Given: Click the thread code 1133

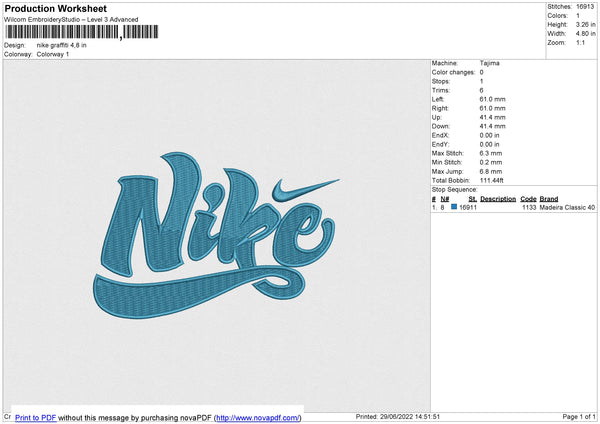Looking at the screenshot, I should pos(529,207).
